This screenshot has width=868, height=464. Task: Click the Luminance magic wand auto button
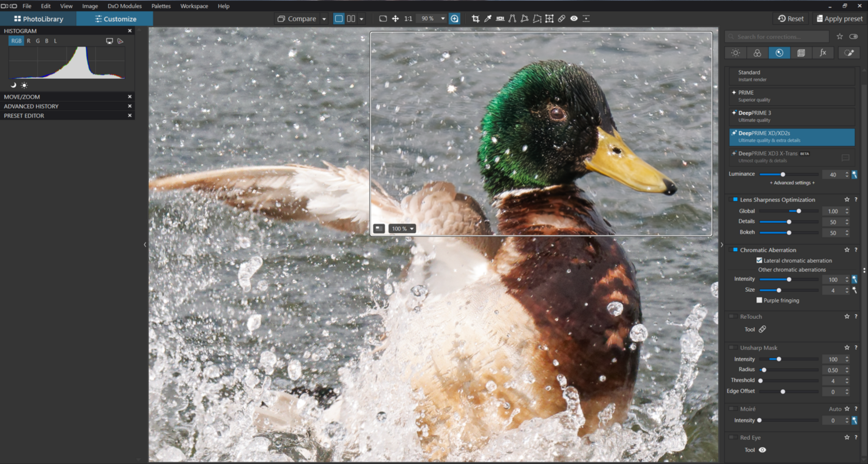coord(855,174)
